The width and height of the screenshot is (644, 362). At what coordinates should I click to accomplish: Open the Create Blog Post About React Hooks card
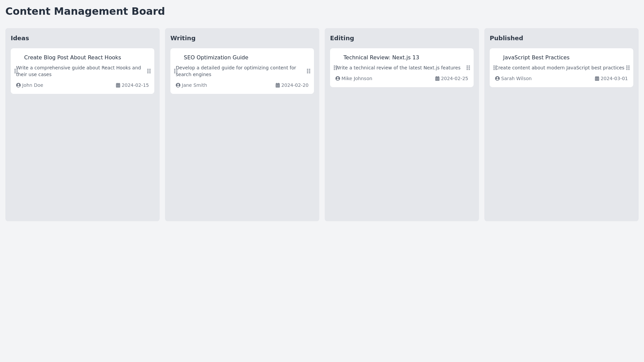click(x=72, y=58)
